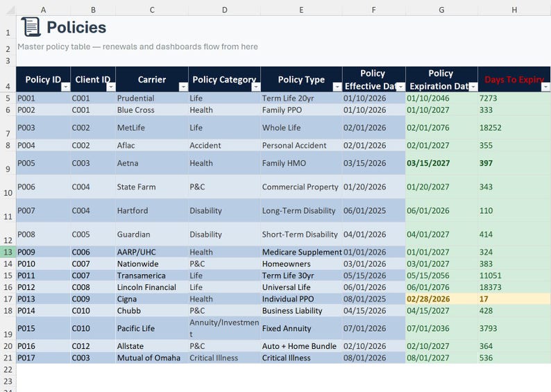Open the Policy Effective Date filter dropdown
The height and width of the screenshot is (392, 551).
[400, 87]
